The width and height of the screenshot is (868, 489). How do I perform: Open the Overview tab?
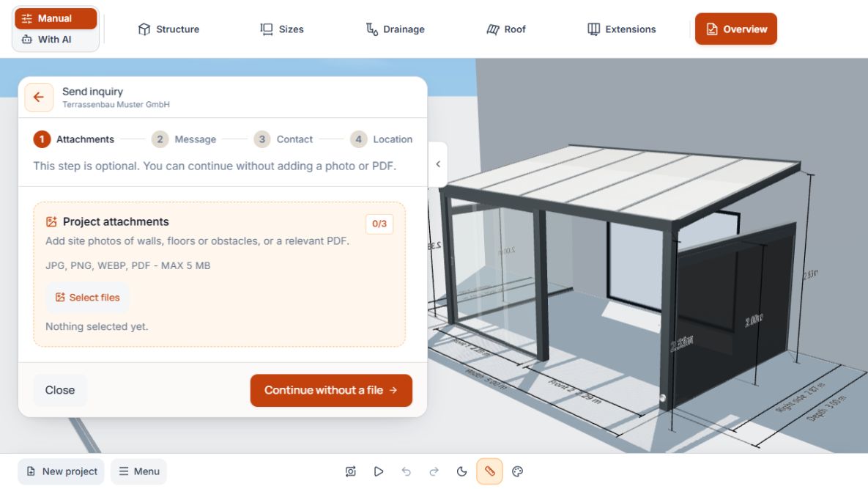735,29
